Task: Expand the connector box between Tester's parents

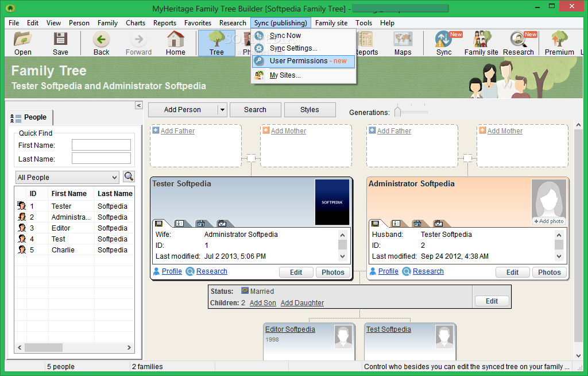Action: [x=251, y=158]
